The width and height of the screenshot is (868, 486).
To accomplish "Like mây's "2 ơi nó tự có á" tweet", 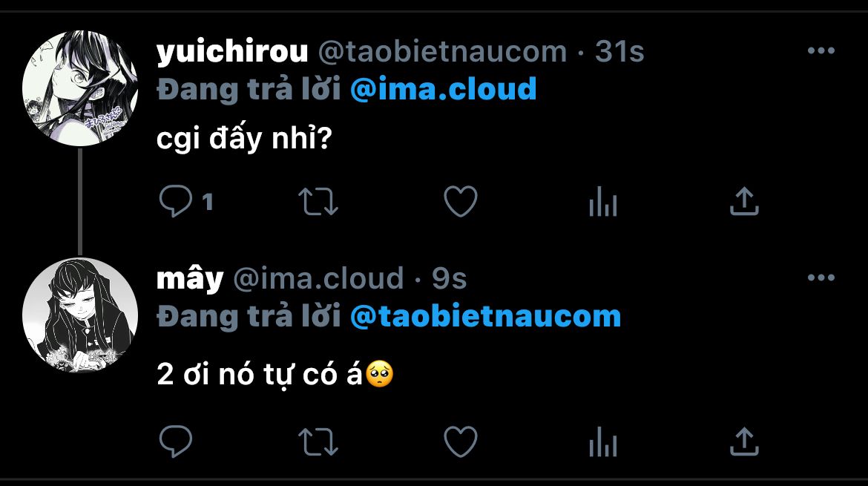I will [x=460, y=442].
